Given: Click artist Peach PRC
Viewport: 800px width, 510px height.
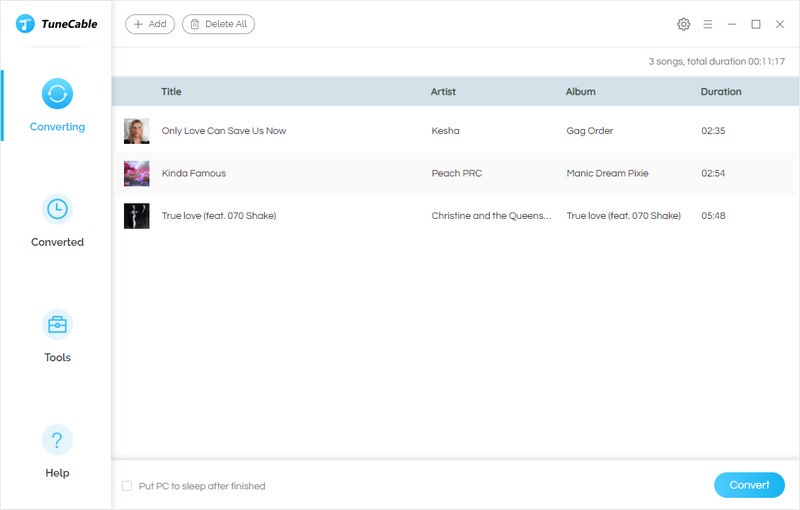Looking at the screenshot, I should [457, 173].
